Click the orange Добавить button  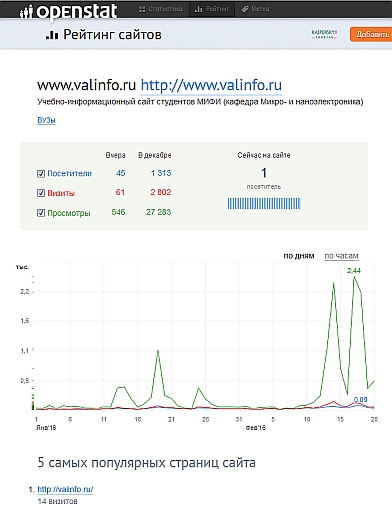pyautogui.click(x=371, y=34)
